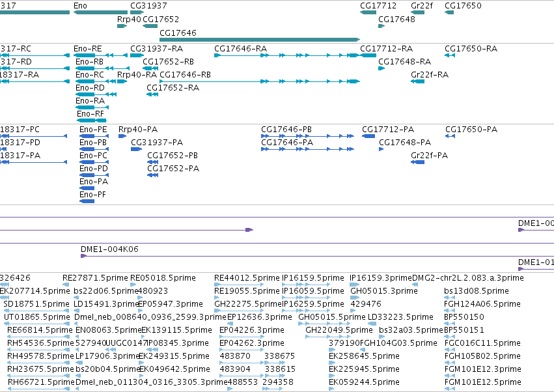Click the BP550150 EST label
554x392 pixels.
tap(464, 317)
